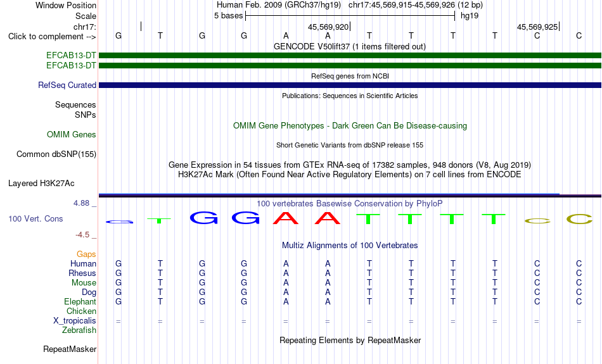Click the 45,569,925 coordinate marker
Screen dimensions: 602x364
(537, 27)
